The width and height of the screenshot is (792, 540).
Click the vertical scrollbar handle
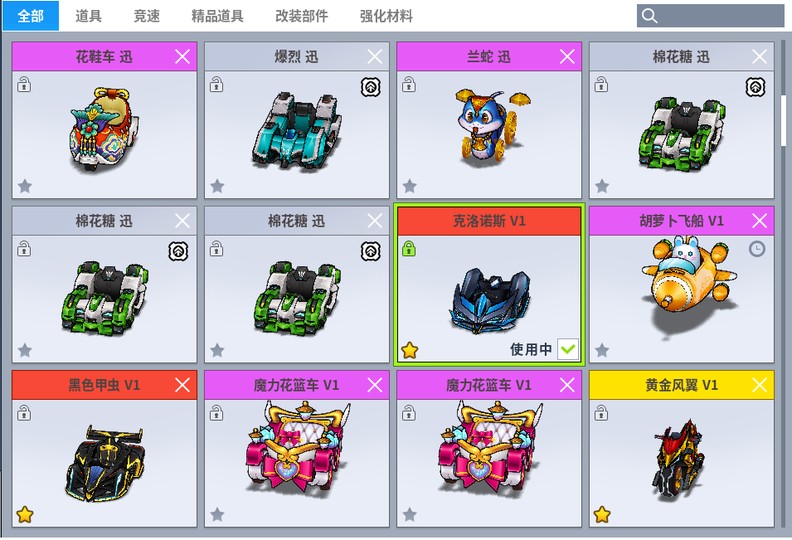[784, 119]
